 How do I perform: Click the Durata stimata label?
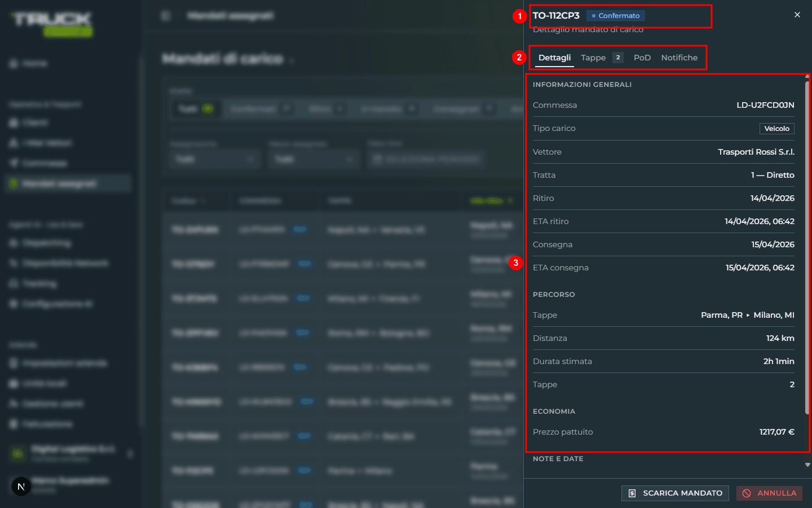(x=562, y=361)
